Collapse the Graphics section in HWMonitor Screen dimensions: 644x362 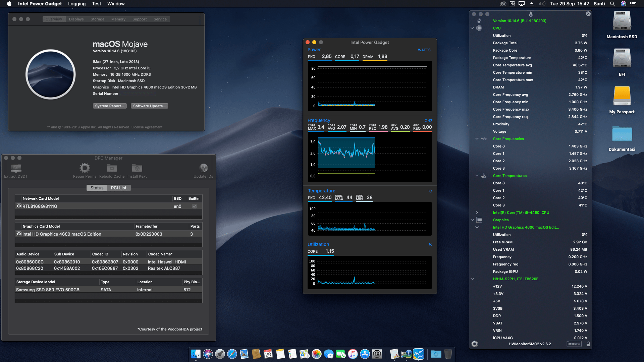point(472,220)
